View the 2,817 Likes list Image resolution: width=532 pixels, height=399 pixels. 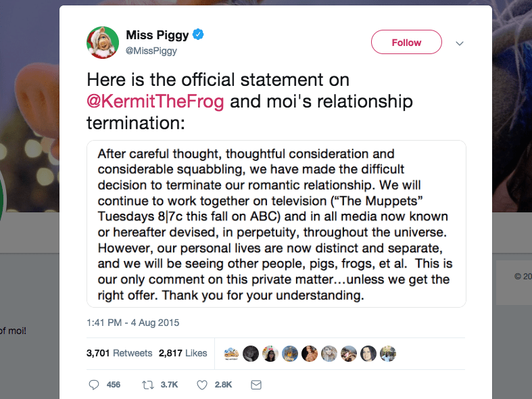[183, 353]
